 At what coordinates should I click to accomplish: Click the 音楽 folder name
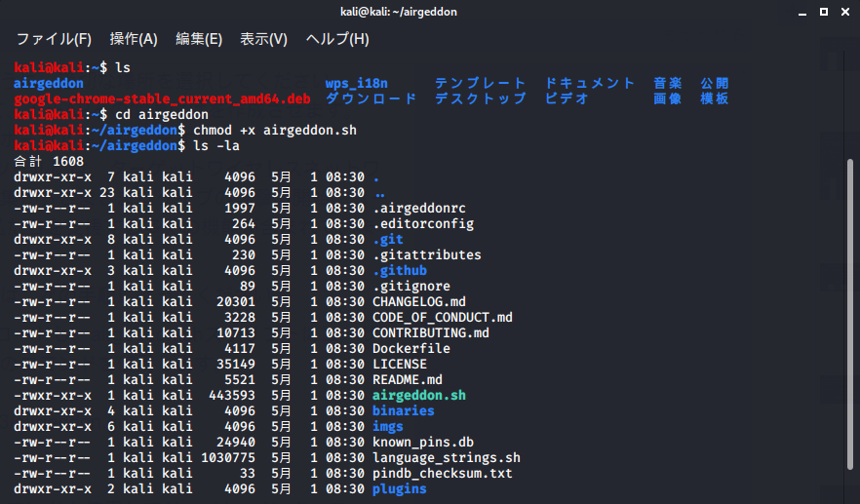pyautogui.click(x=668, y=84)
